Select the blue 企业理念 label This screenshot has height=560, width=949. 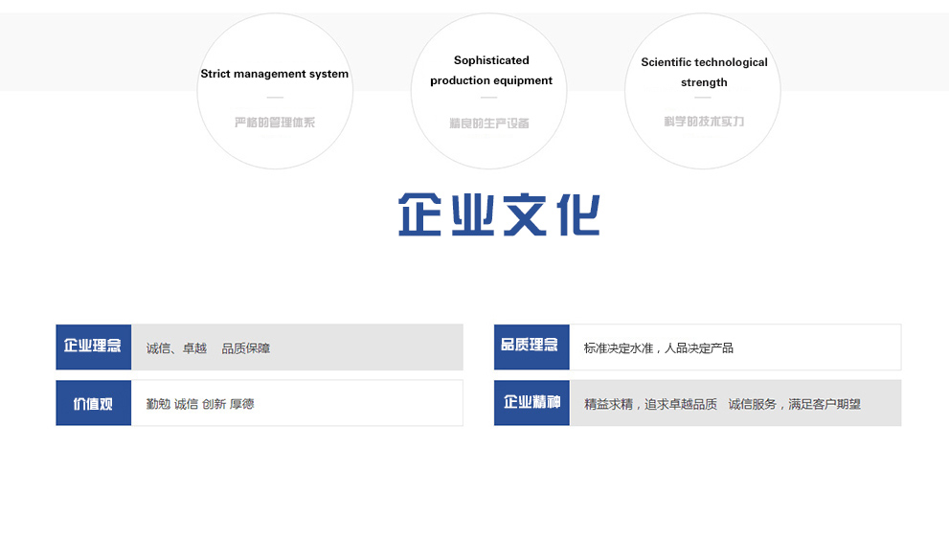pyautogui.click(x=93, y=347)
